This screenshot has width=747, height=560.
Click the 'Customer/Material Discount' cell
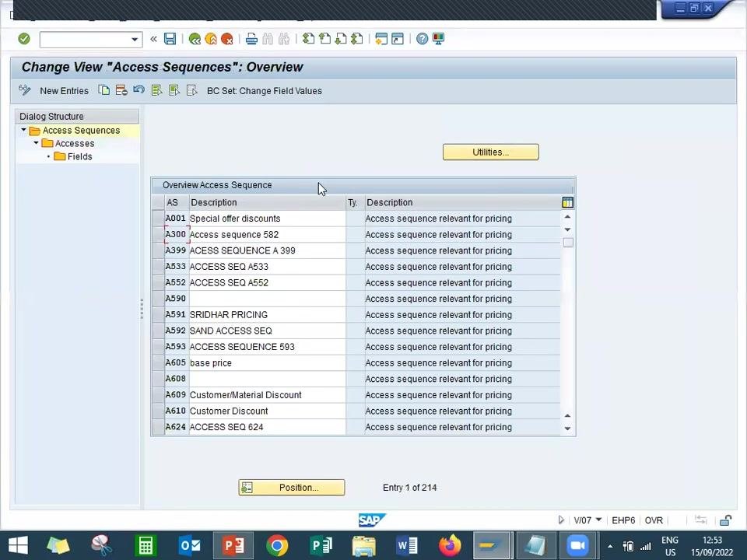(267, 395)
